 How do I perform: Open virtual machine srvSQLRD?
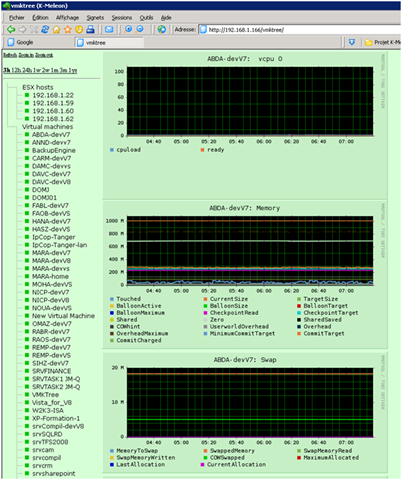[47, 434]
